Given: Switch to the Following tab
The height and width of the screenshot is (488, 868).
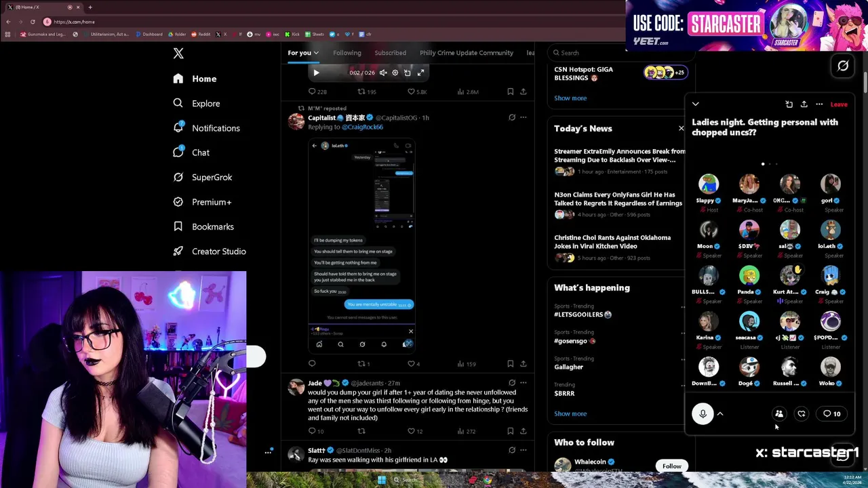Looking at the screenshot, I should [347, 53].
